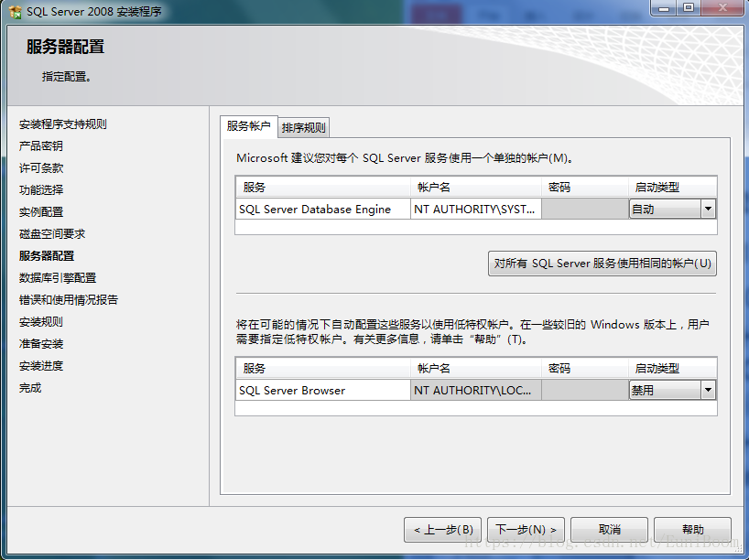Click 对所有 SQL Server 服务使用相同的帐户 button

pyautogui.click(x=602, y=264)
